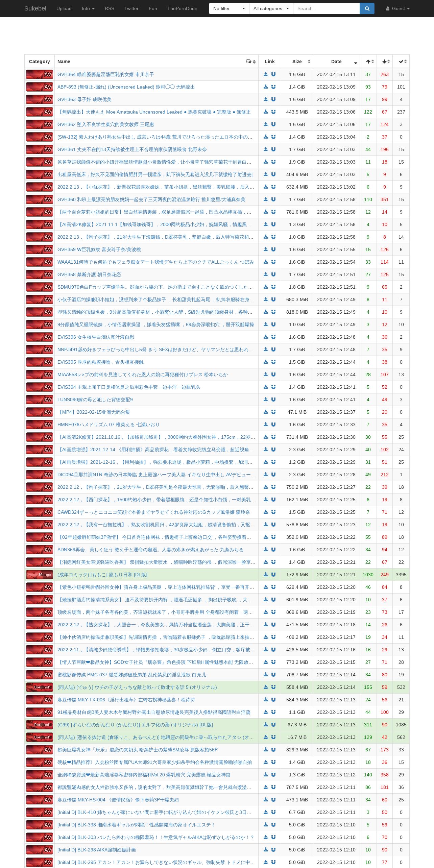
Task: Open magnet link for SW-132 row
Action: (273, 137)
